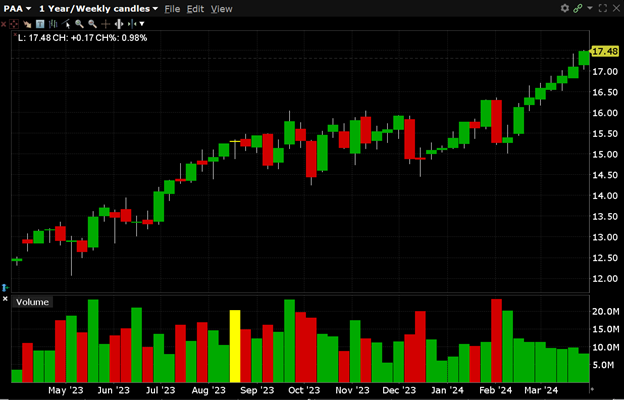Click the '16.50' price axis label
The width and height of the screenshot is (624, 400).
605,92
